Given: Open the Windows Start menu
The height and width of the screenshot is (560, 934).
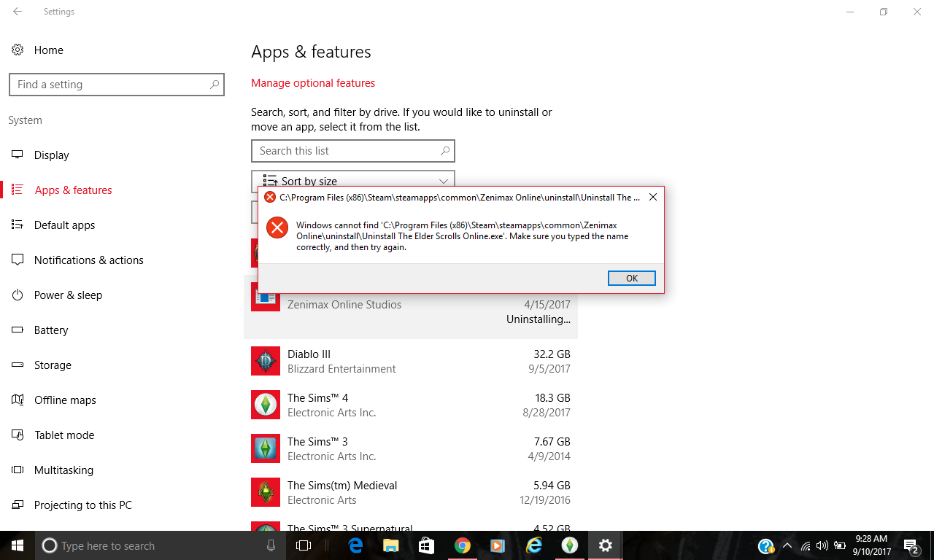Looking at the screenshot, I should [x=18, y=545].
